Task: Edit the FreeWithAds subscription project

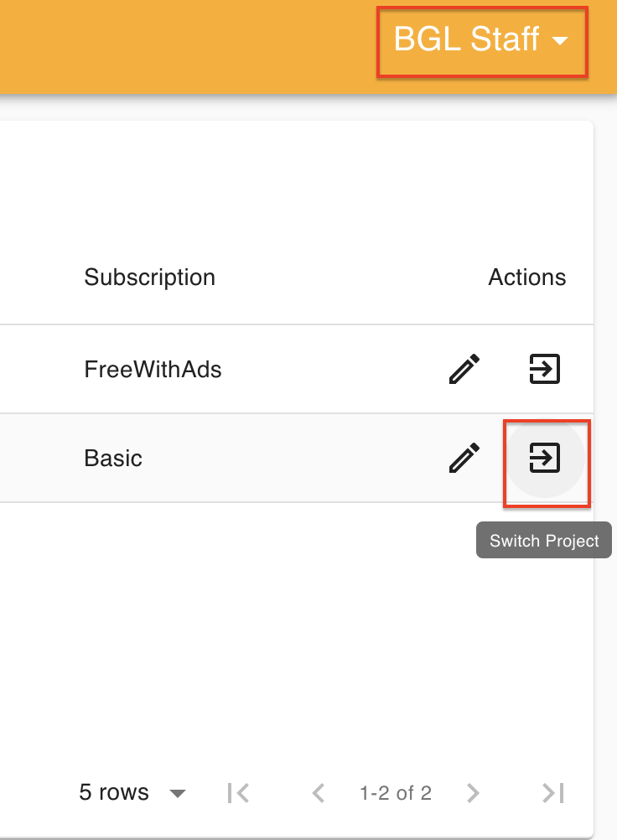Action: pyautogui.click(x=464, y=369)
